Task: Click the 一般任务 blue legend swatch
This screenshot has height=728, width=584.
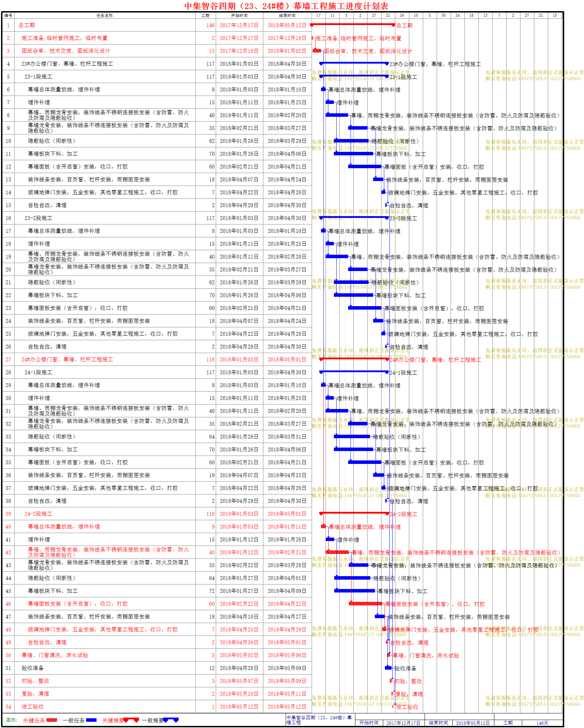Action: [x=91, y=720]
